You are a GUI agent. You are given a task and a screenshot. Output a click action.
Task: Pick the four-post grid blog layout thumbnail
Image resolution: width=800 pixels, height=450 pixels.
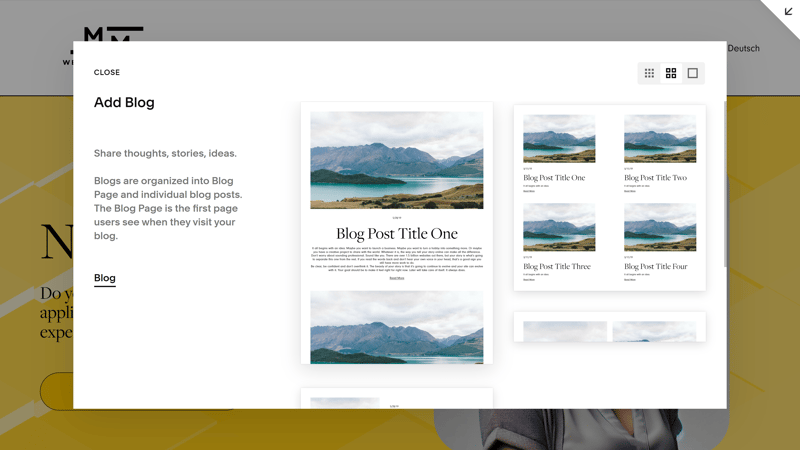pos(610,198)
